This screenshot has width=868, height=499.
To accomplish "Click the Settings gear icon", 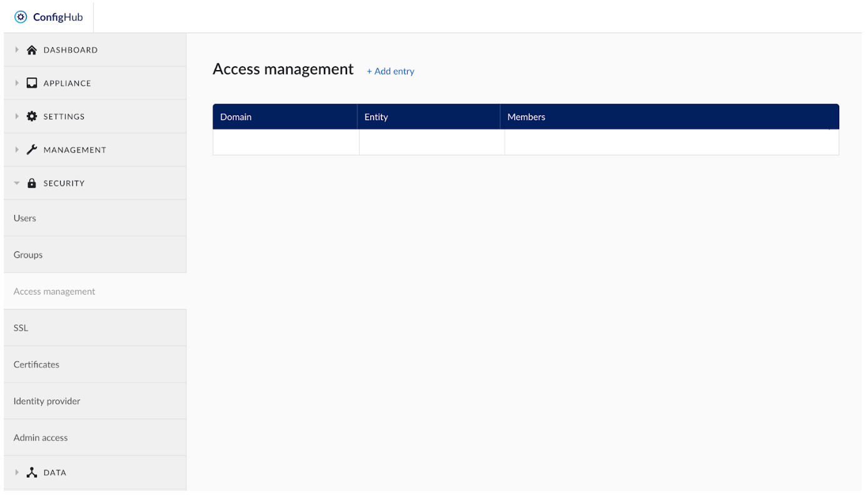I will [x=32, y=116].
